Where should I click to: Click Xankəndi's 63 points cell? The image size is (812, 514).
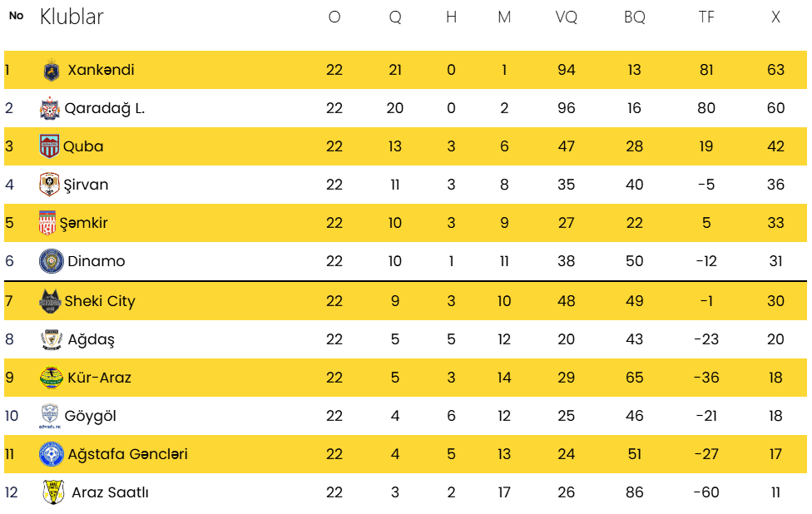(775, 70)
